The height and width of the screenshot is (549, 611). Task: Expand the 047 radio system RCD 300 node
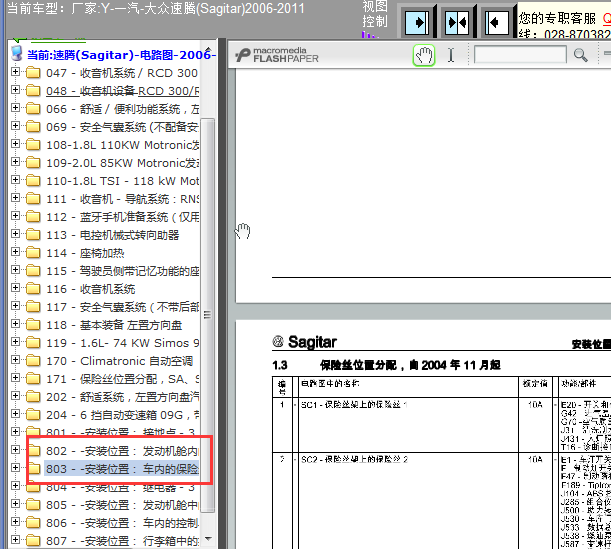15,71
